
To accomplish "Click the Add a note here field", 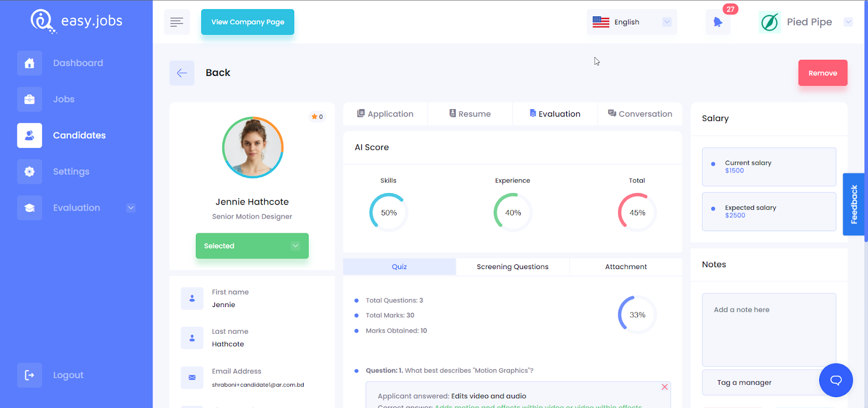I will point(769,330).
